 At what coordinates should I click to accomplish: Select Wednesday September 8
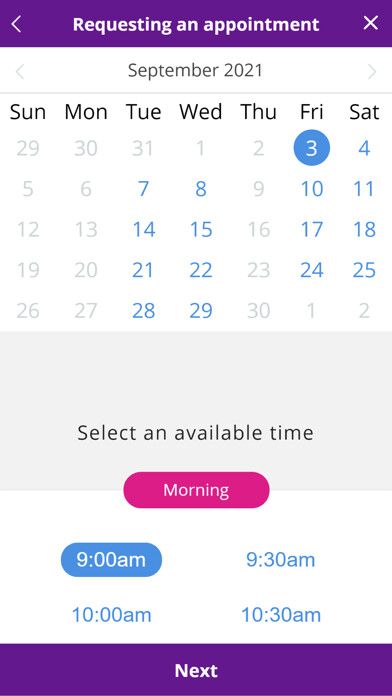pyautogui.click(x=201, y=189)
